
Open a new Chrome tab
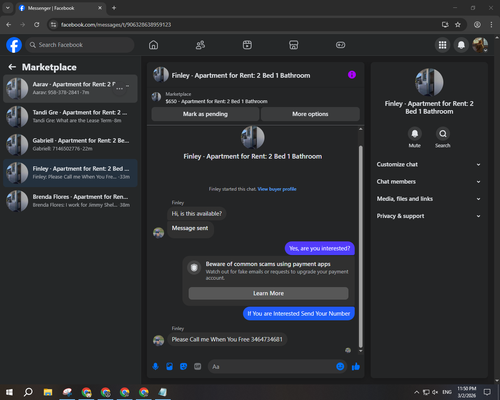(114, 8)
